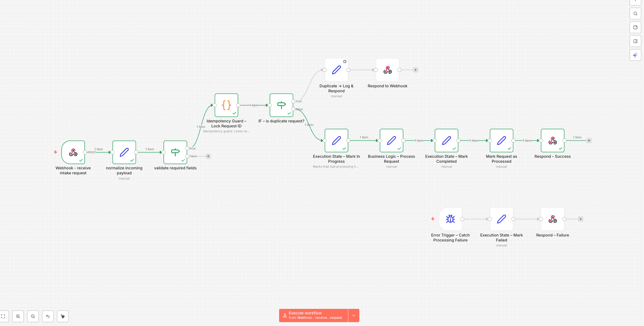The height and width of the screenshot is (326, 644).
Task: Click the Execute workflow button
Action: click(313, 315)
